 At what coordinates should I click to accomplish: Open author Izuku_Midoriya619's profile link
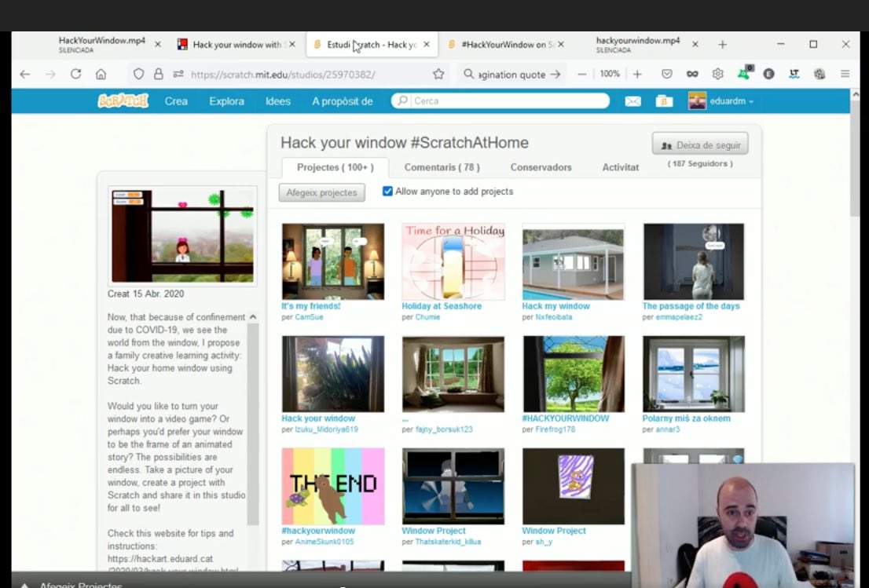[x=326, y=429]
